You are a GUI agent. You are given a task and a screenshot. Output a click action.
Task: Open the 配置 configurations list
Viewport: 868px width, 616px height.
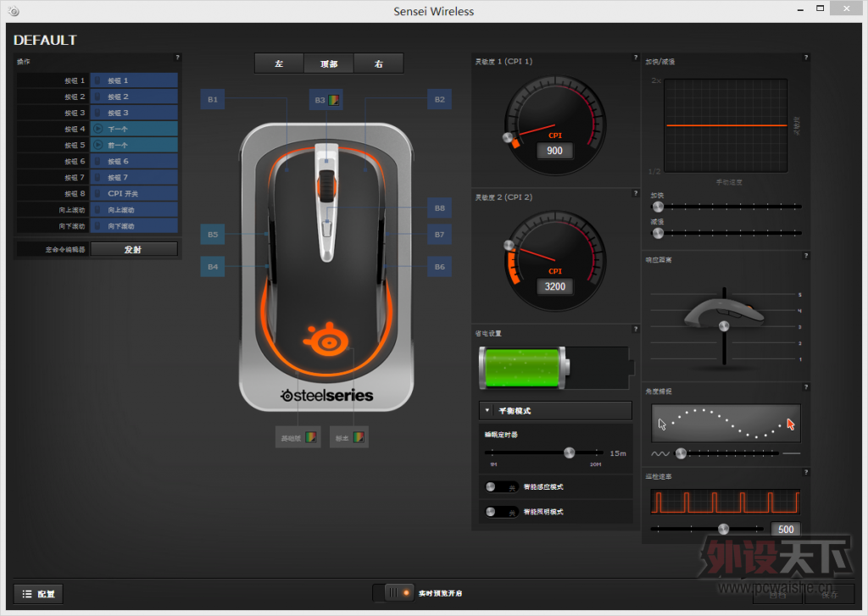[38, 594]
